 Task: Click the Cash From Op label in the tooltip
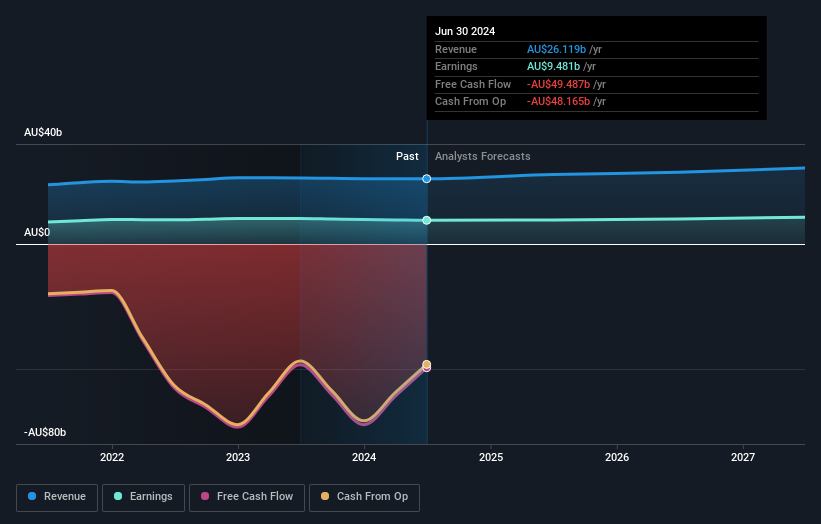point(470,102)
